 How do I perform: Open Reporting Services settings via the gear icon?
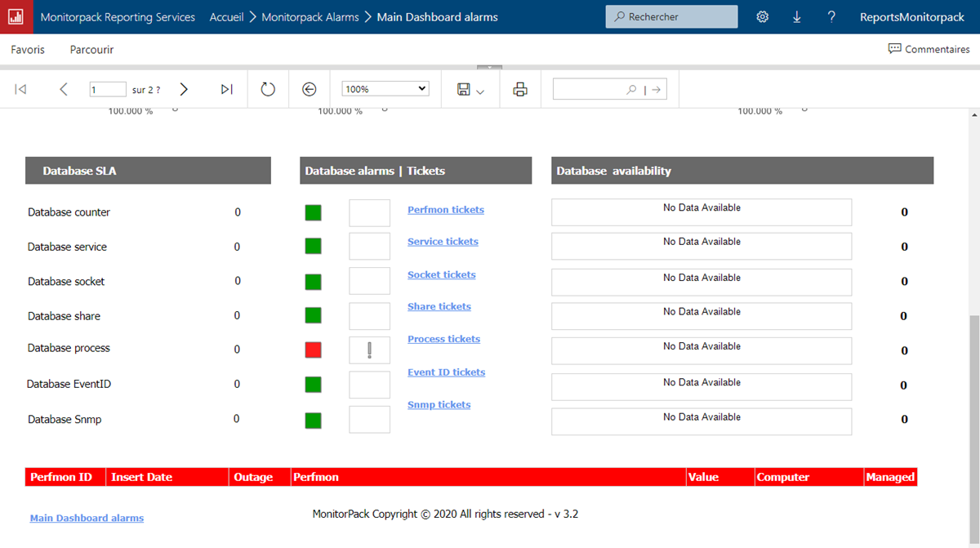click(x=762, y=16)
